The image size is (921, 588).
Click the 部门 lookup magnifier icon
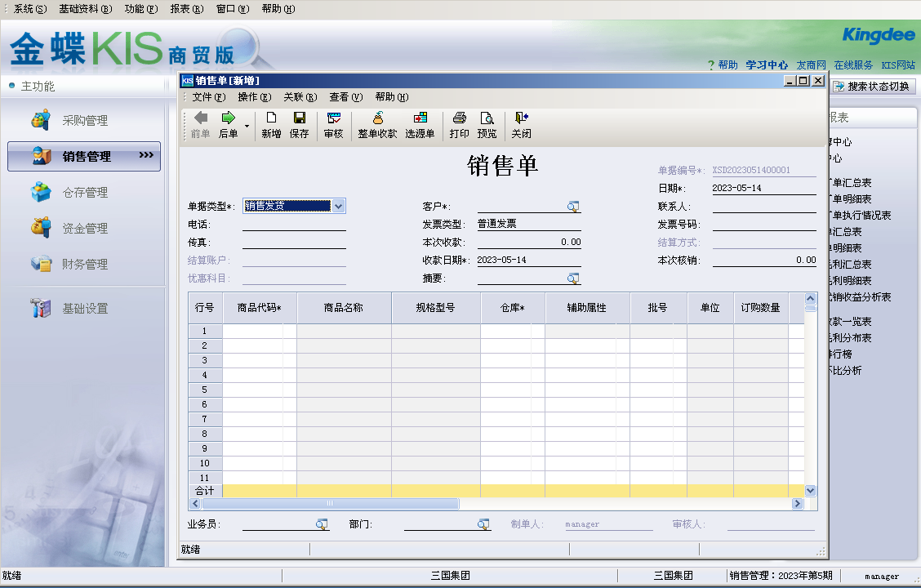click(x=483, y=524)
